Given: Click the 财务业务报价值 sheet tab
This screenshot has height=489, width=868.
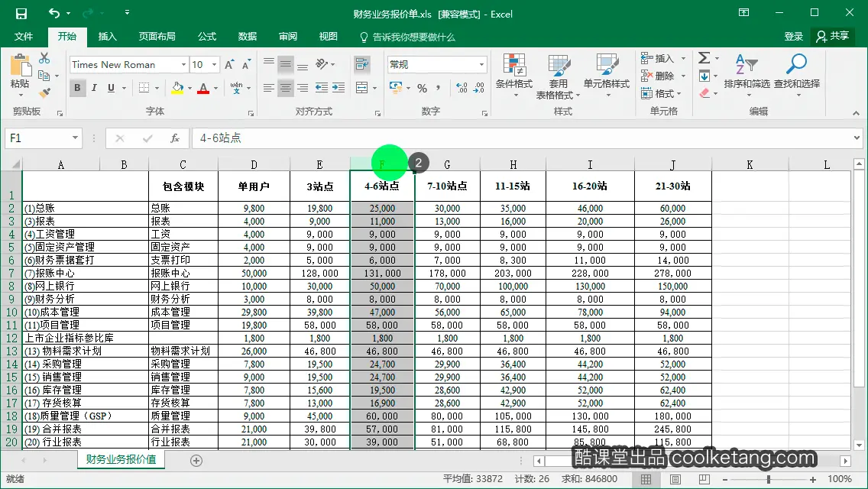Looking at the screenshot, I should (x=121, y=460).
